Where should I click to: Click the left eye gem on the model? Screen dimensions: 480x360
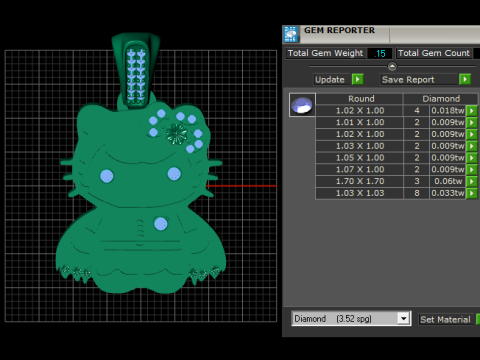107,176
